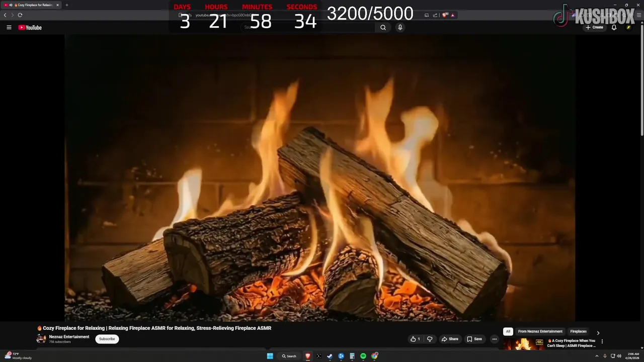Open more actions three-dot menu under video

(495, 339)
